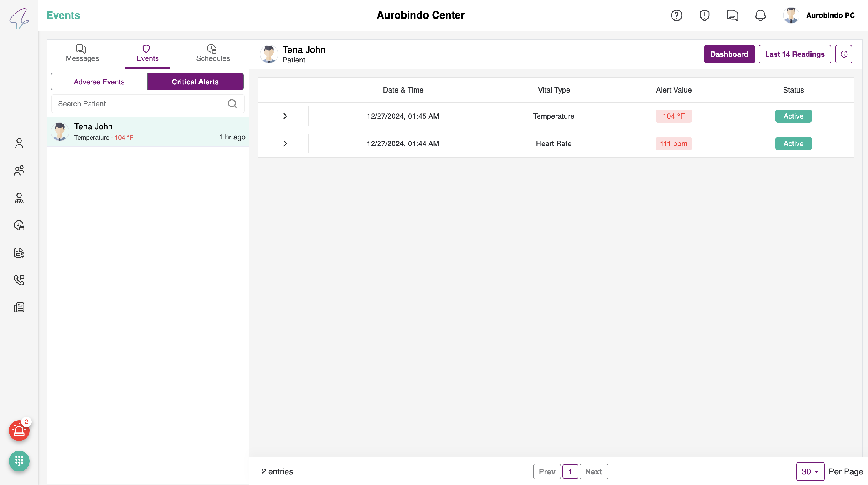Image resolution: width=868 pixels, height=485 pixels.
Task: Switch to Adverse Events toggle
Action: point(99,82)
